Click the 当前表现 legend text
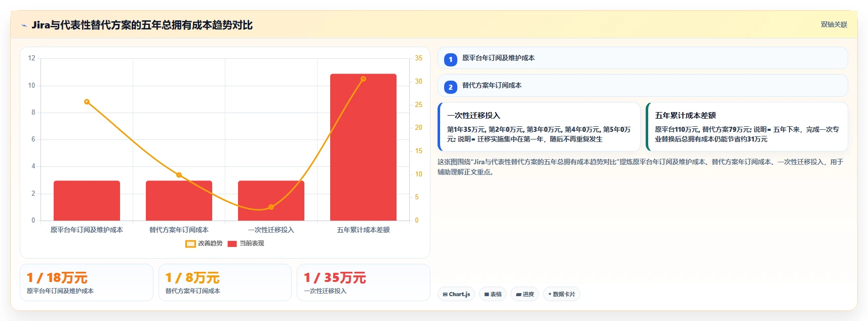Screen dimensions: 868x321 pos(252,243)
